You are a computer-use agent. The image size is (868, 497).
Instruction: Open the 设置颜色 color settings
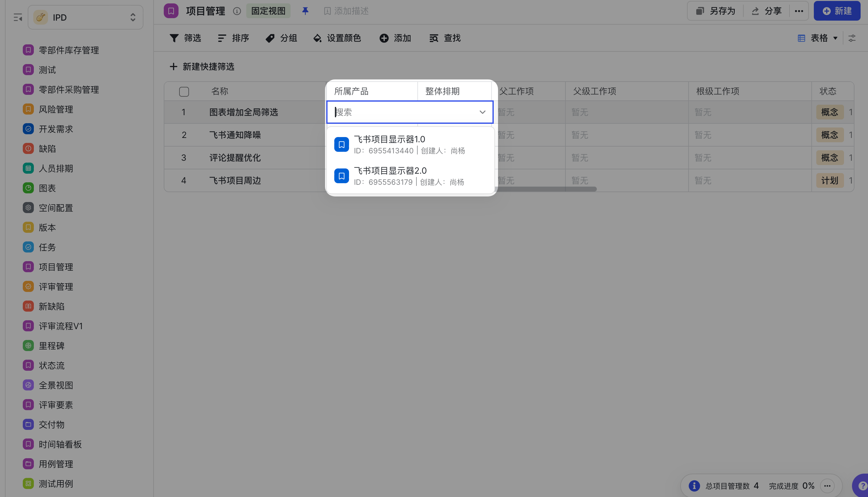337,38
